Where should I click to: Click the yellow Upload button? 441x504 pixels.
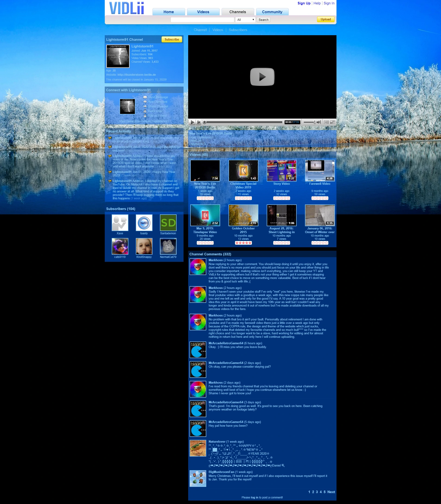click(325, 19)
